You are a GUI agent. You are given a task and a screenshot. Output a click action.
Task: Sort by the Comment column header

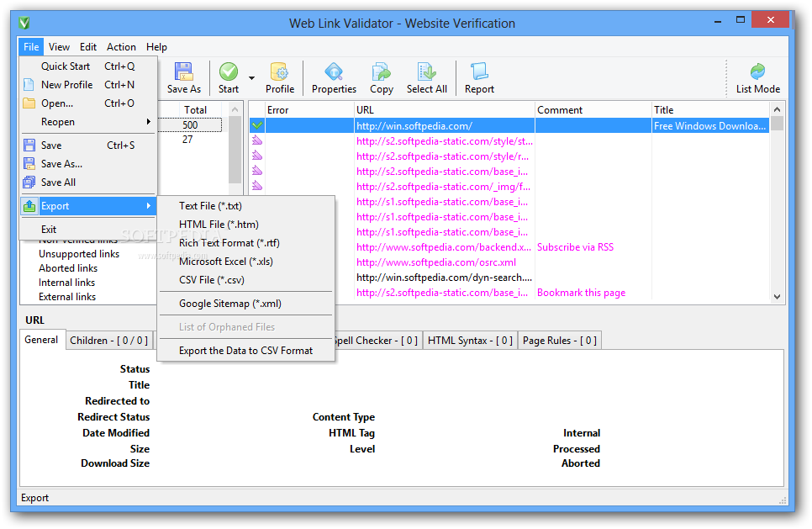click(593, 110)
